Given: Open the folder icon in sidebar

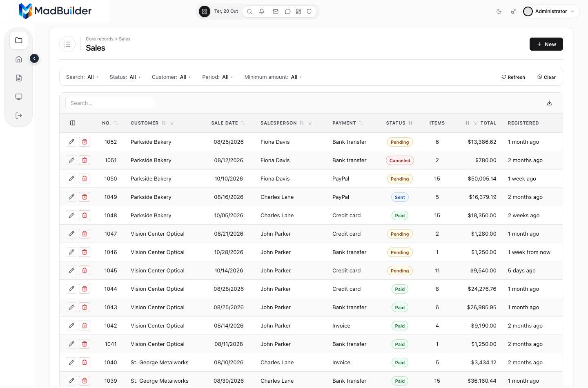Looking at the screenshot, I should coord(19,40).
